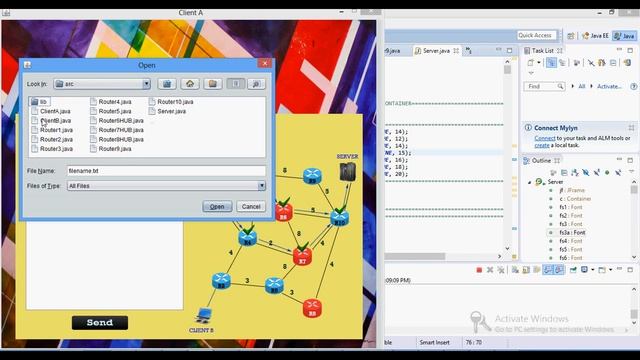Select Router10.java in the file list
The image size is (640, 360).
point(171,102)
